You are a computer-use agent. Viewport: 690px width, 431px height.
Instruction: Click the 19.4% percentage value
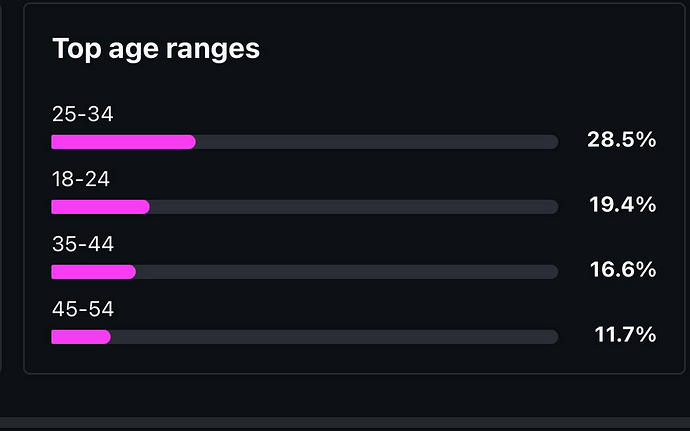[x=622, y=205]
